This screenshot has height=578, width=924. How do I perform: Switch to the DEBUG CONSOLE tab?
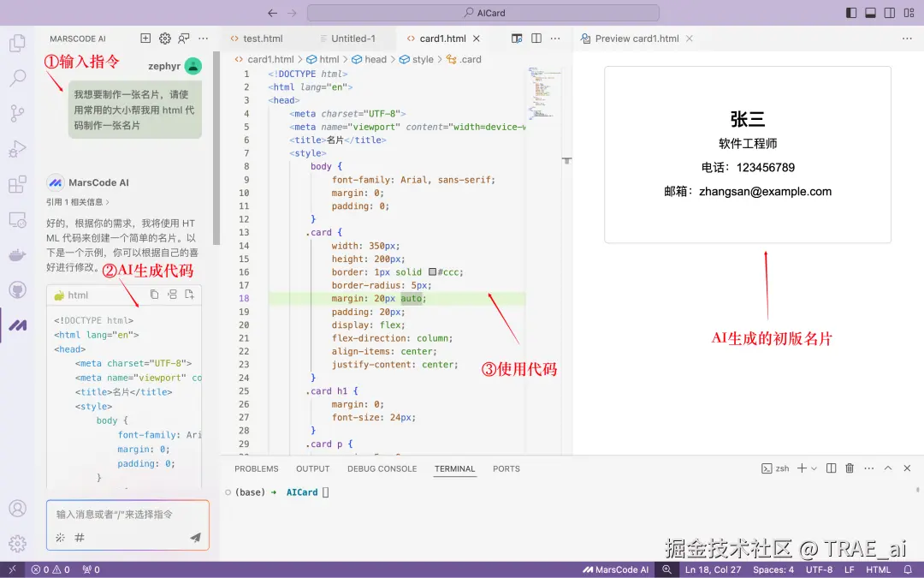pos(382,469)
